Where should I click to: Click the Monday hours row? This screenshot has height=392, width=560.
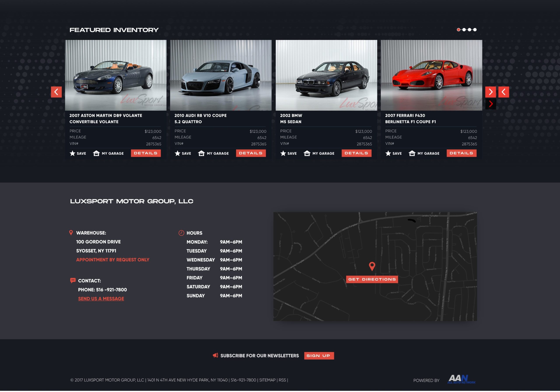pyautogui.click(x=214, y=242)
